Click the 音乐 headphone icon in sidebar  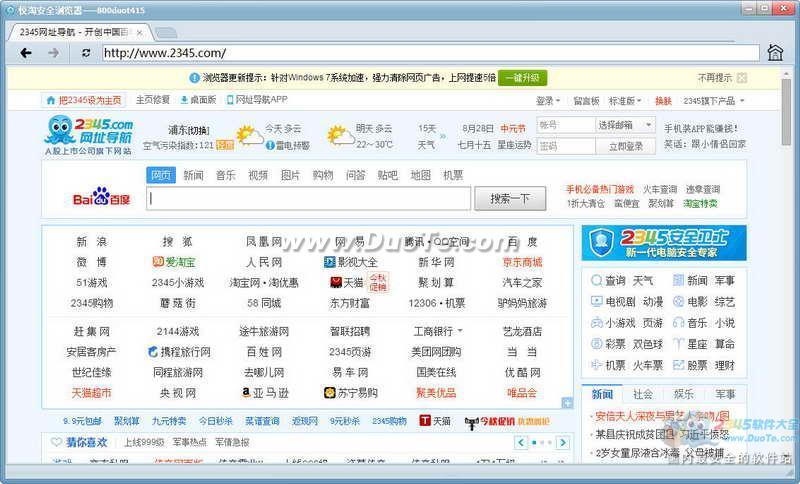pos(678,323)
